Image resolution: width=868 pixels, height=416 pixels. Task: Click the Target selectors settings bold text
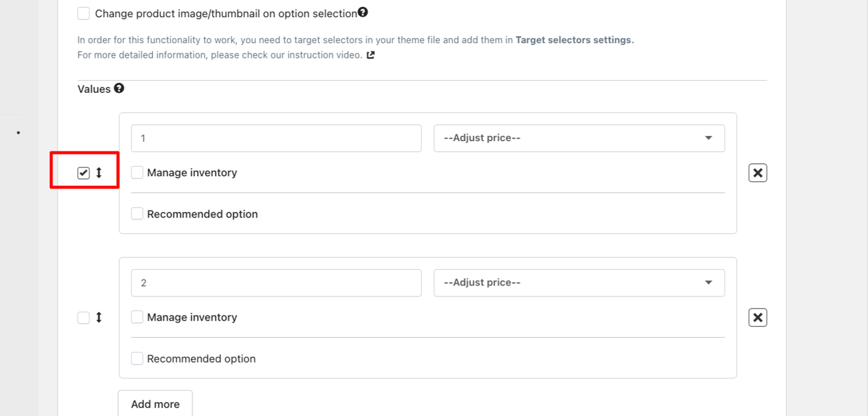(x=574, y=40)
